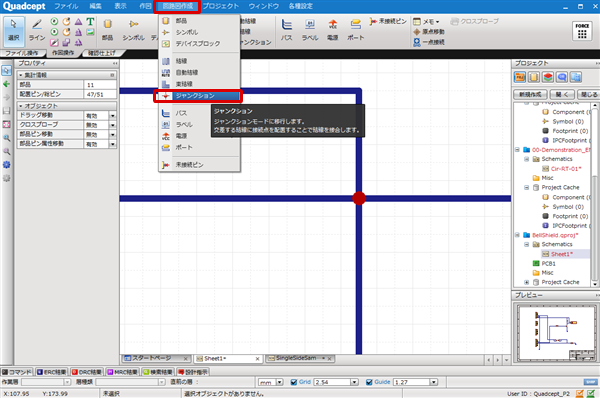600x398 pixels.
Task: Click the ラベル icon in ribbon
Action: [310, 29]
